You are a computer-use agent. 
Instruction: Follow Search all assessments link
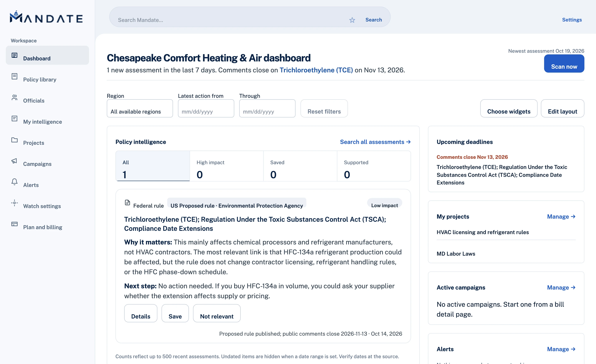click(375, 142)
